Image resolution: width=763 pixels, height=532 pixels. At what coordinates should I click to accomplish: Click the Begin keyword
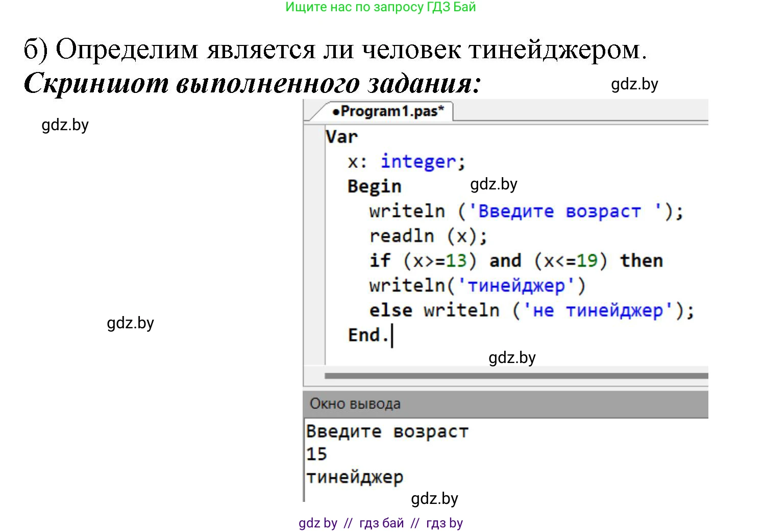374,186
